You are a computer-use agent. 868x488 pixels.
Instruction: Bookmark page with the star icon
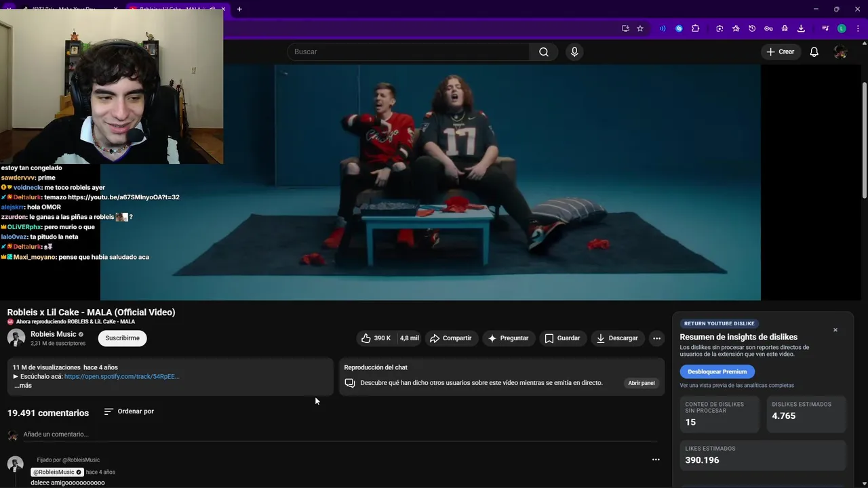click(x=640, y=28)
